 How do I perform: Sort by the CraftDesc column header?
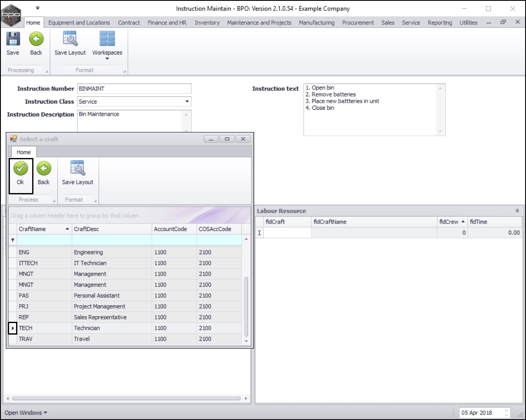pos(111,229)
